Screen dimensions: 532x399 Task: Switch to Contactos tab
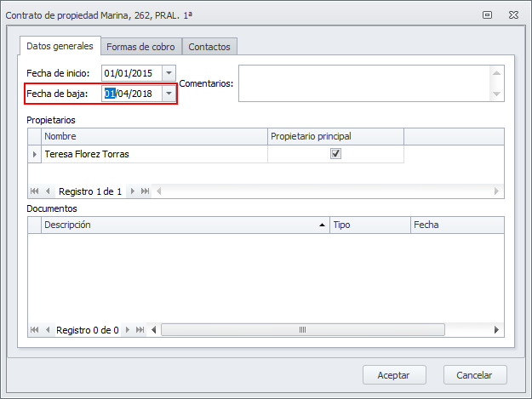pos(209,47)
